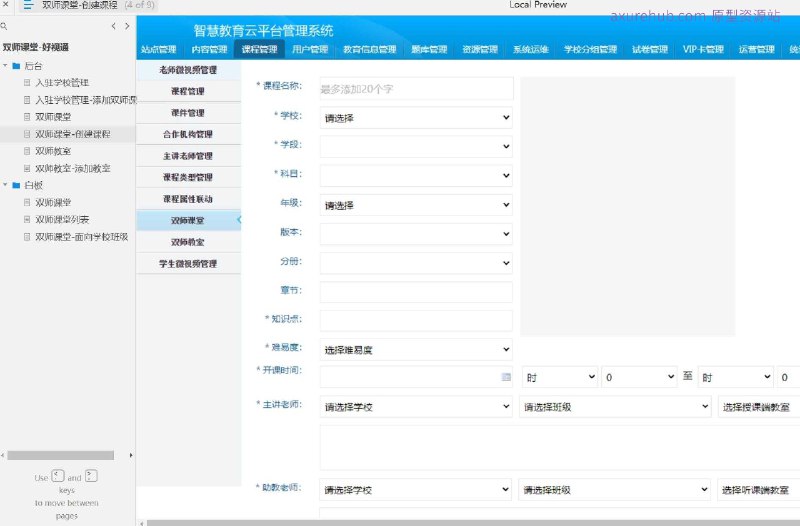
Task: Go to next page arrow in sidebar
Action: pyautogui.click(x=127, y=26)
